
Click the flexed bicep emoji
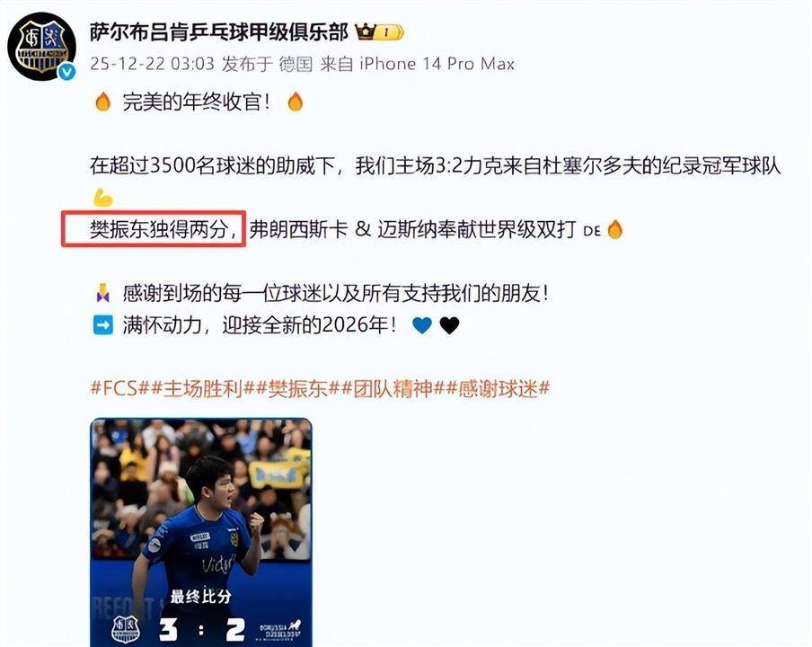pos(103,198)
